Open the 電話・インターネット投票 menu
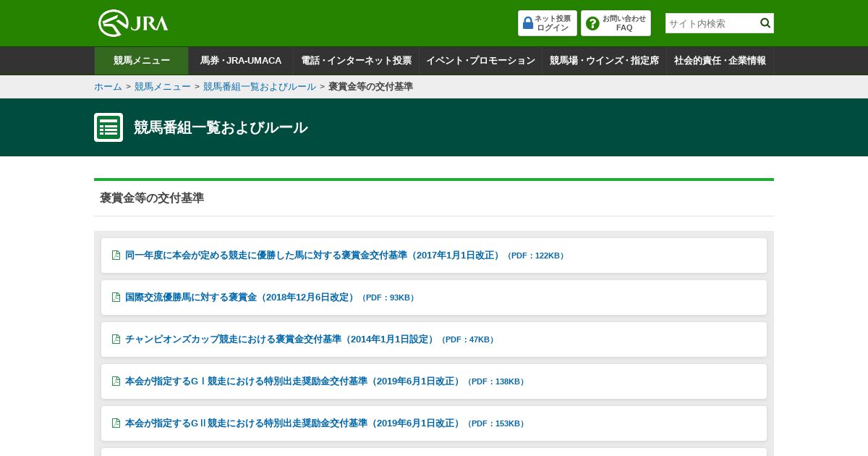 (356, 61)
